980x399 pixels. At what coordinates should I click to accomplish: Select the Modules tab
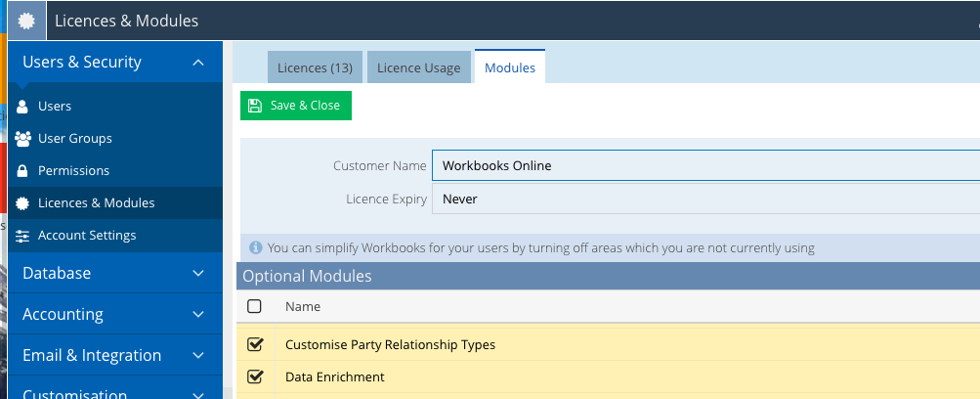click(510, 66)
